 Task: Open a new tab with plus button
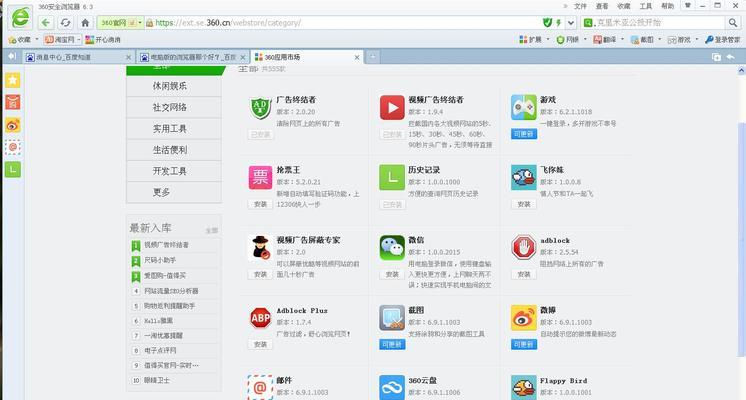point(373,57)
